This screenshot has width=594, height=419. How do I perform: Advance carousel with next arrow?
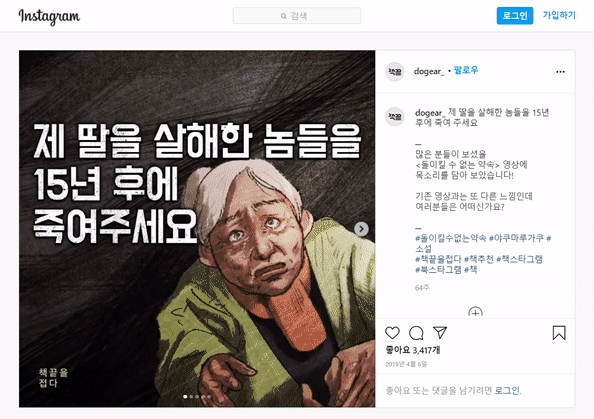[x=361, y=229]
